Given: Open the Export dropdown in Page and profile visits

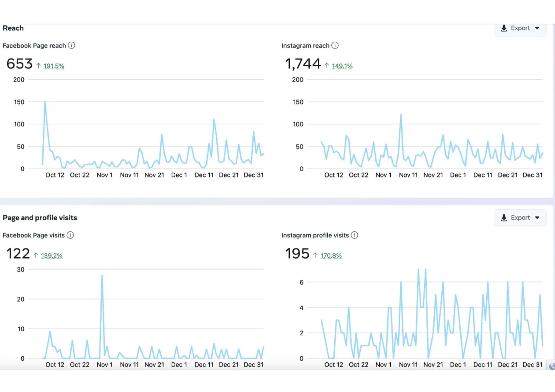Looking at the screenshot, I should pos(520,217).
